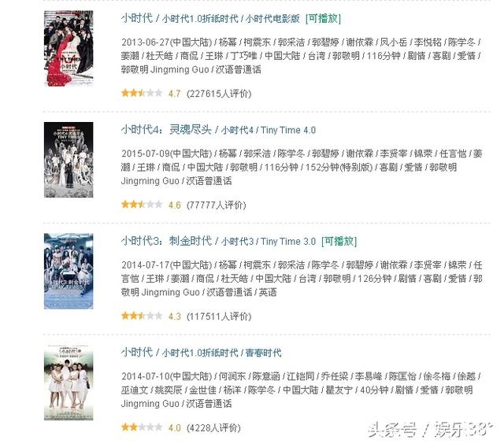Screen dimensions: 504x444
Task: Click the 77777人评价 review count
Action: [217, 205]
